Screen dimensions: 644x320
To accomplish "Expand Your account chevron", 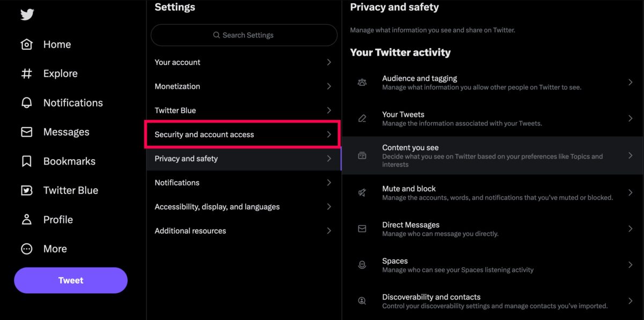I will point(329,62).
